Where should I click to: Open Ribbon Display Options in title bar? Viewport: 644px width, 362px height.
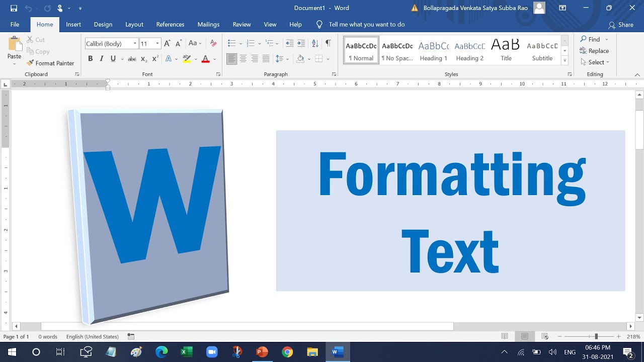click(x=562, y=8)
